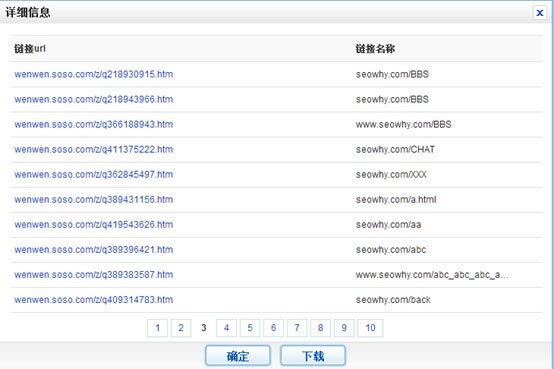Click the 详细信息 dialog title
Image resolution: width=554 pixels, height=369 pixels.
28,13
